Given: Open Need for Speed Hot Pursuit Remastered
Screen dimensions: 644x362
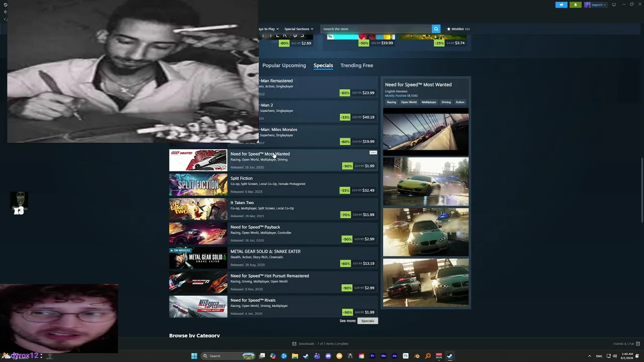Looking at the screenshot, I should (274, 282).
